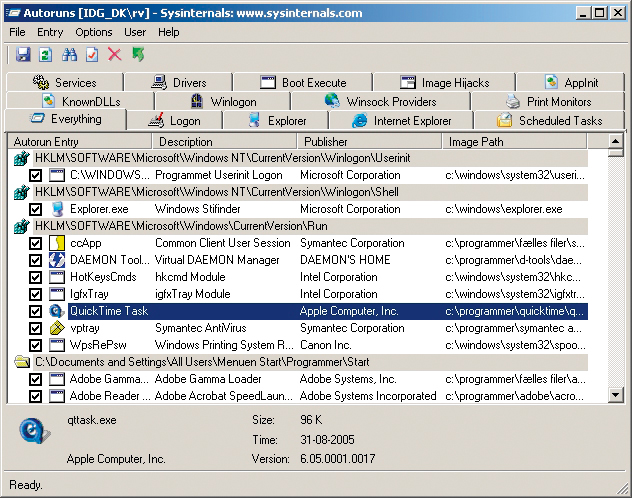This screenshot has height=498, width=632.
Task: Click registry icon beside the Winlogon\Shell key
Action: 21,192
